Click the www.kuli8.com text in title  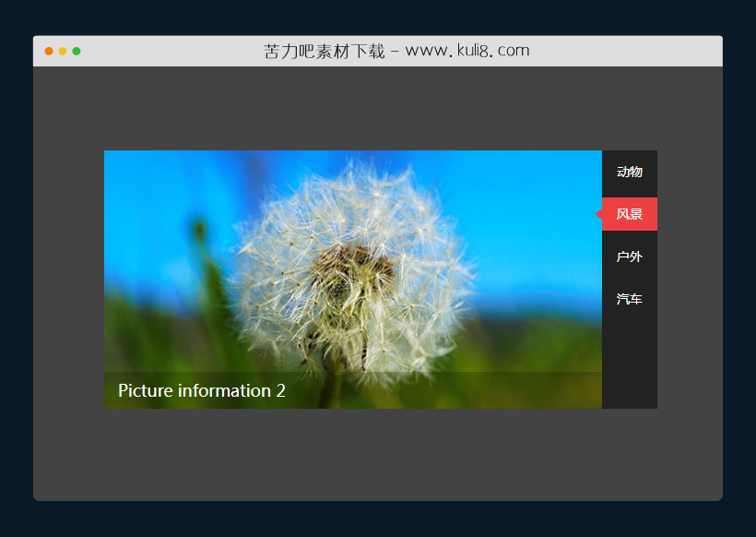click(467, 51)
